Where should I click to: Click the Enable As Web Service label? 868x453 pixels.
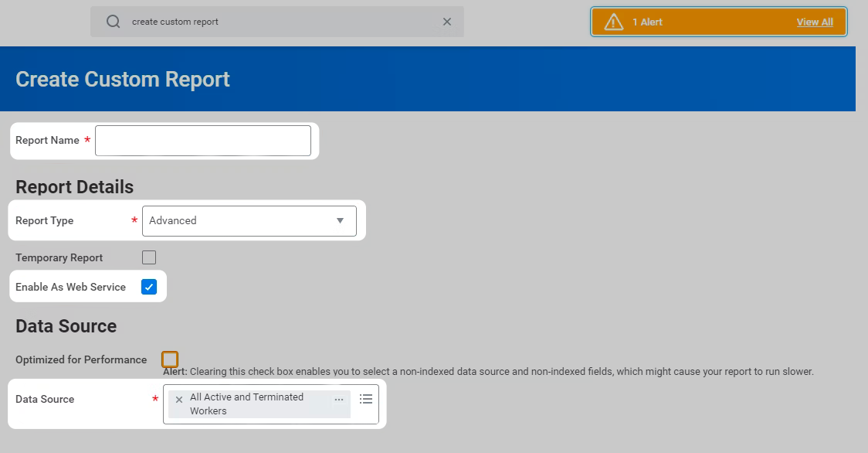pyautogui.click(x=70, y=287)
